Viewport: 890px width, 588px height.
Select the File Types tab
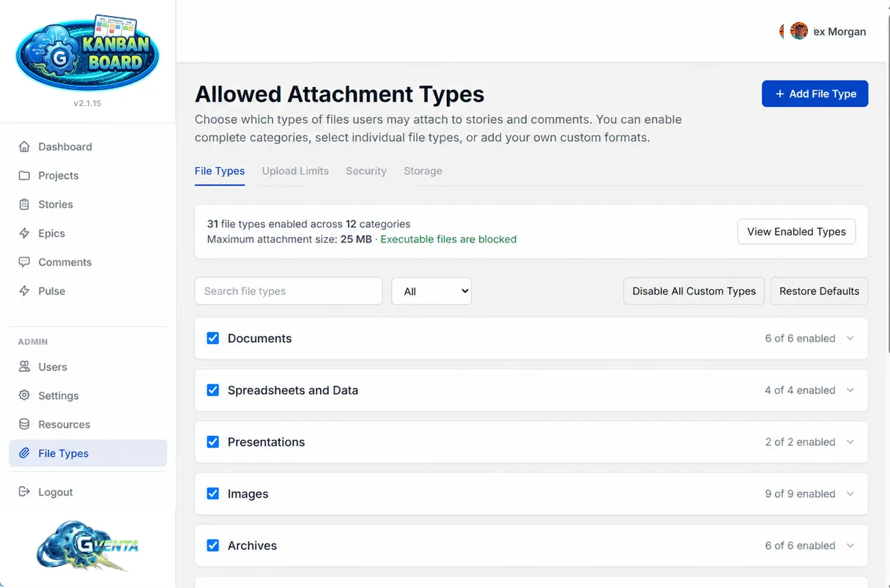point(220,171)
